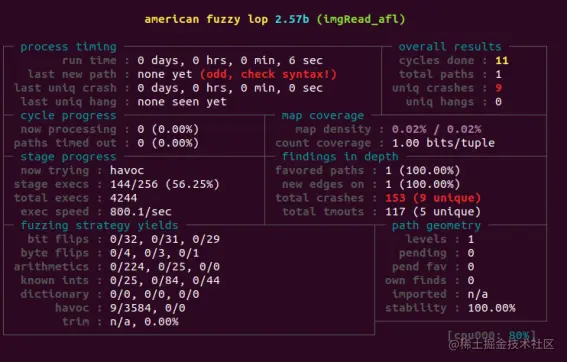Select the pend fav value 0
This screenshot has width=567, height=363.
coord(471,267)
